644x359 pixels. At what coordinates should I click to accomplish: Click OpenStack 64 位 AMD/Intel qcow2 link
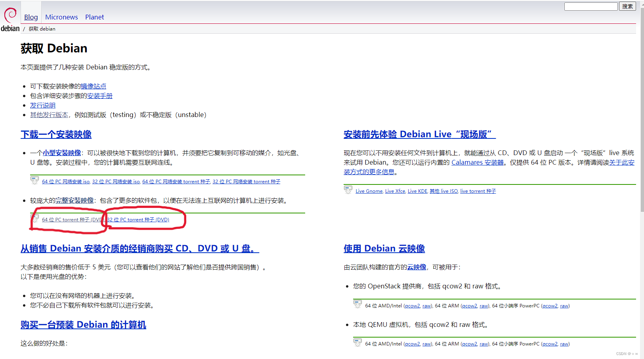pos(412,306)
